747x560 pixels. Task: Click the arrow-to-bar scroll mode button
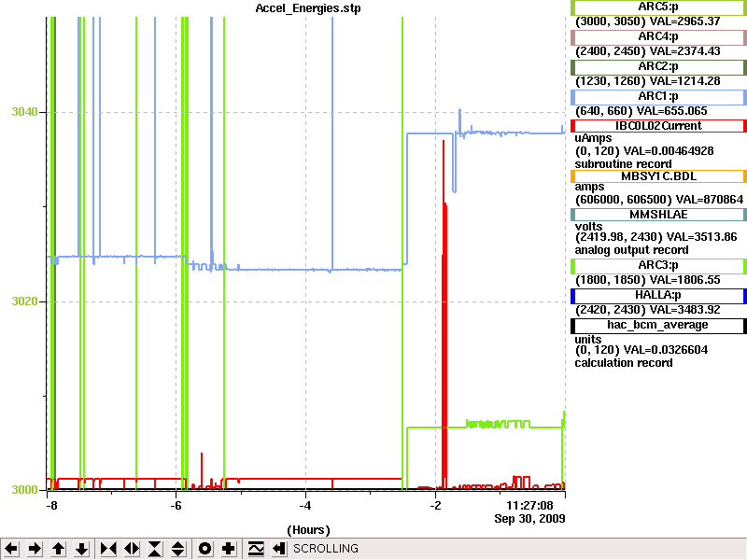279,549
